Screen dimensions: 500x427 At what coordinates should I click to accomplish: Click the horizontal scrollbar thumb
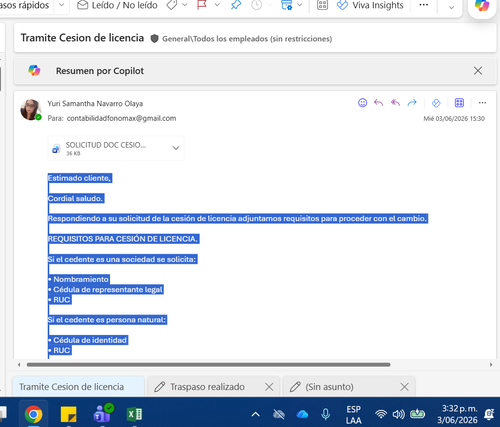tap(208, 365)
